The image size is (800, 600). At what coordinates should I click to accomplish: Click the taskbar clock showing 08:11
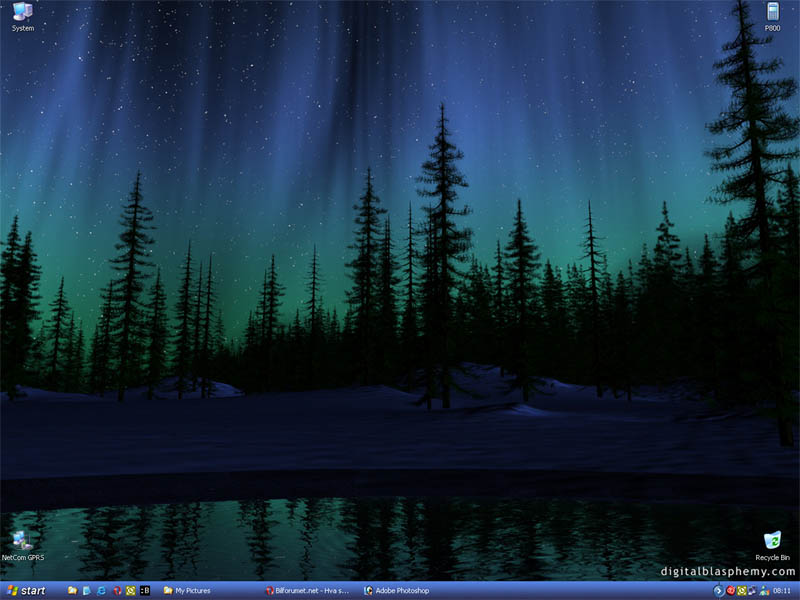782,591
